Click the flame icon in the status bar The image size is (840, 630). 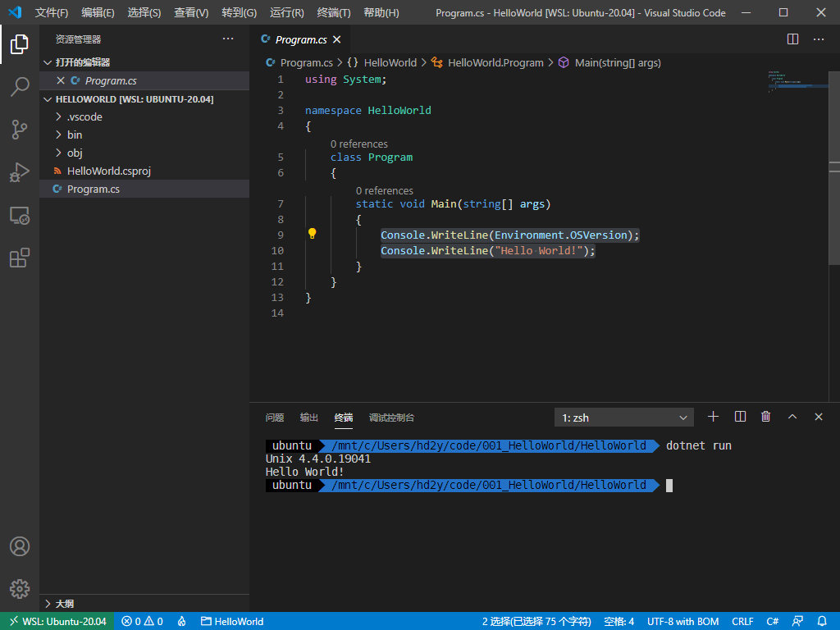coord(182,622)
